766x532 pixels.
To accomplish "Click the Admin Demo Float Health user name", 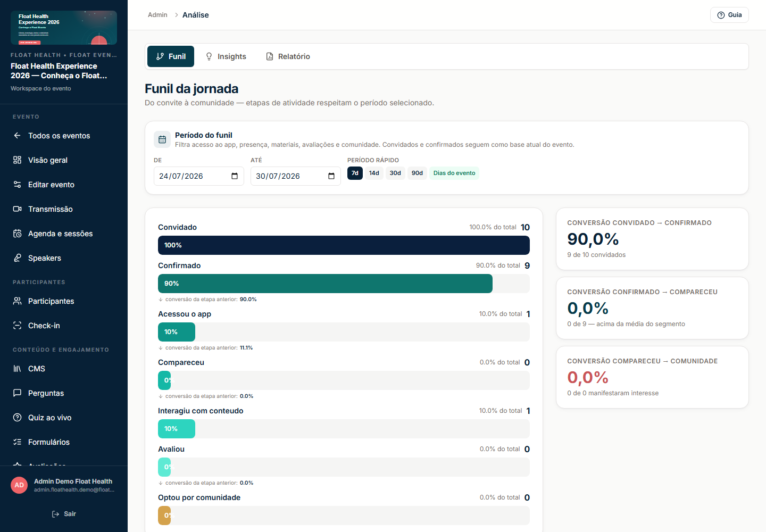I will (73, 481).
